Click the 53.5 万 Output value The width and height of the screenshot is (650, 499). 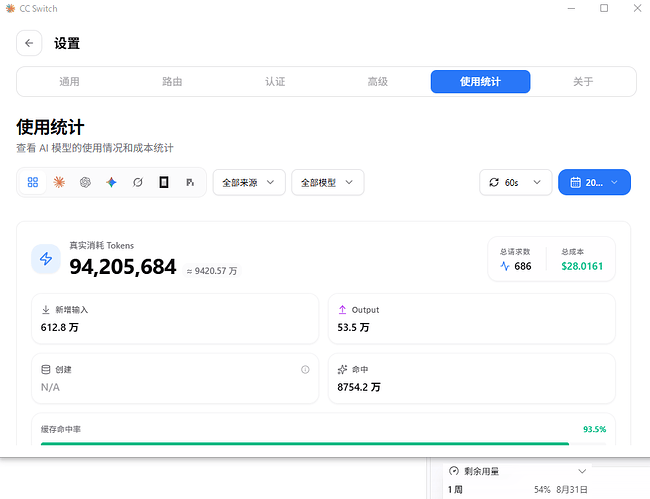coord(353,327)
